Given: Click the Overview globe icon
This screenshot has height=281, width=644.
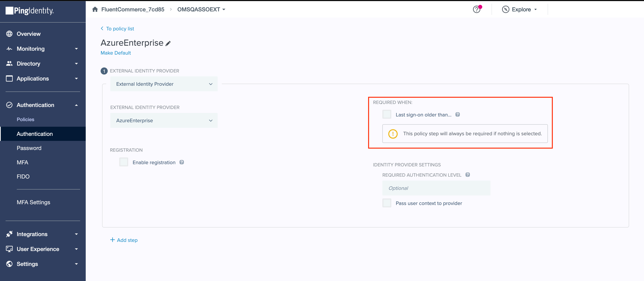Looking at the screenshot, I should click(x=9, y=34).
